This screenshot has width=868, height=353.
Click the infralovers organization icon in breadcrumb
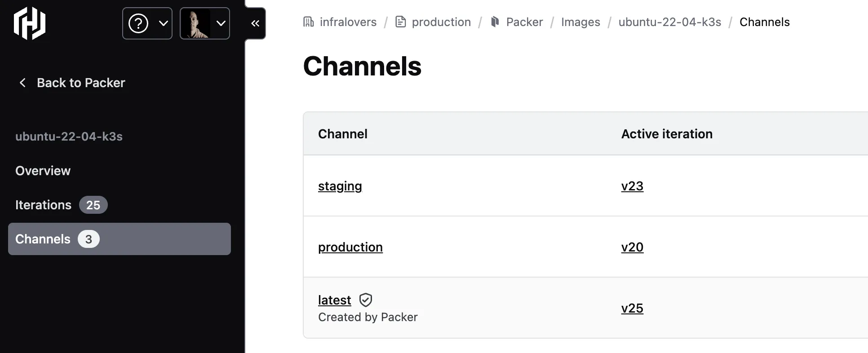coord(309,22)
